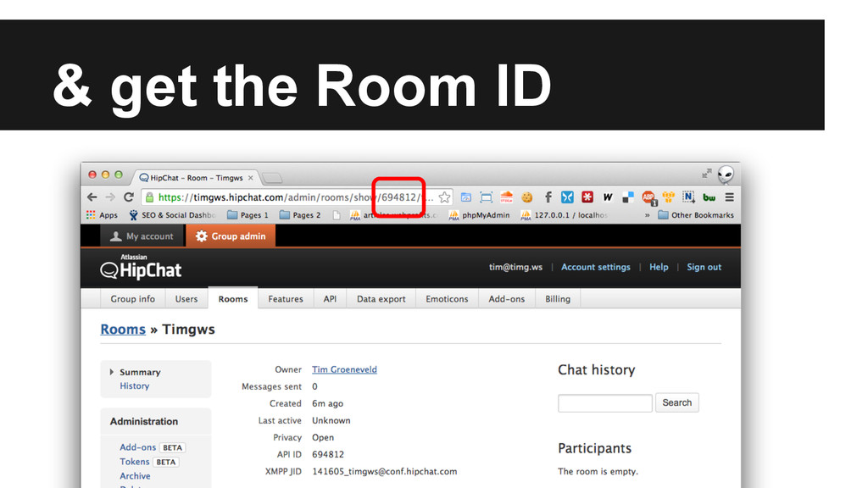This screenshot has width=868, height=488.
Task: Open the Features tab
Action: pyautogui.click(x=286, y=299)
